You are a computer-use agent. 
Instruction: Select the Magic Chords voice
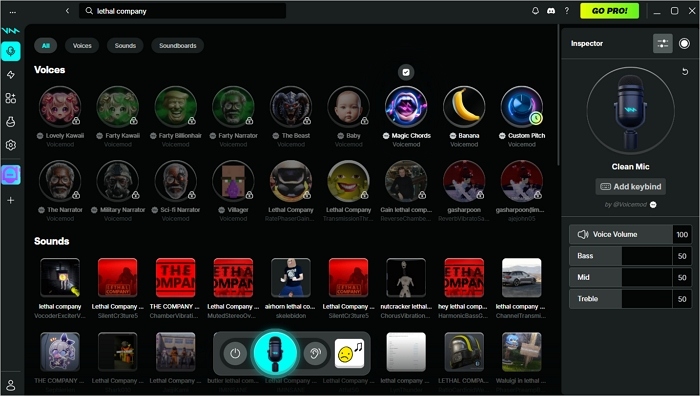point(406,107)
